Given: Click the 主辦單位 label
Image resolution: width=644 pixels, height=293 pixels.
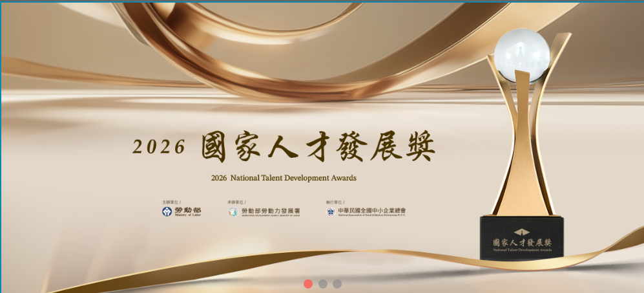Looking at the screenshot, I should click(171, 202).
